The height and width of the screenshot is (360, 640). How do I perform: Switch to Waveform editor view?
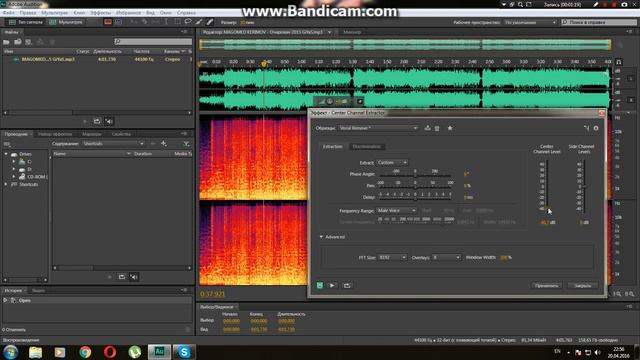pyautogui.click(x=25, y=22)
